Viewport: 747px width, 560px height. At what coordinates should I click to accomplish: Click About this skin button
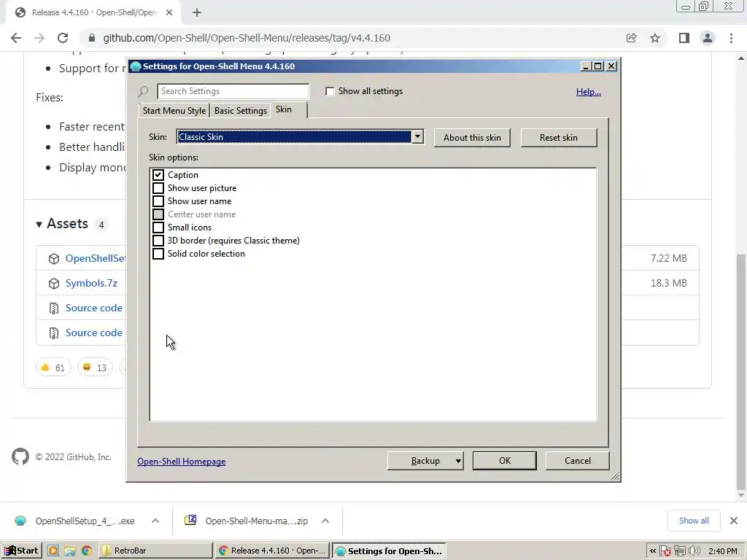[x=472, y=138]
